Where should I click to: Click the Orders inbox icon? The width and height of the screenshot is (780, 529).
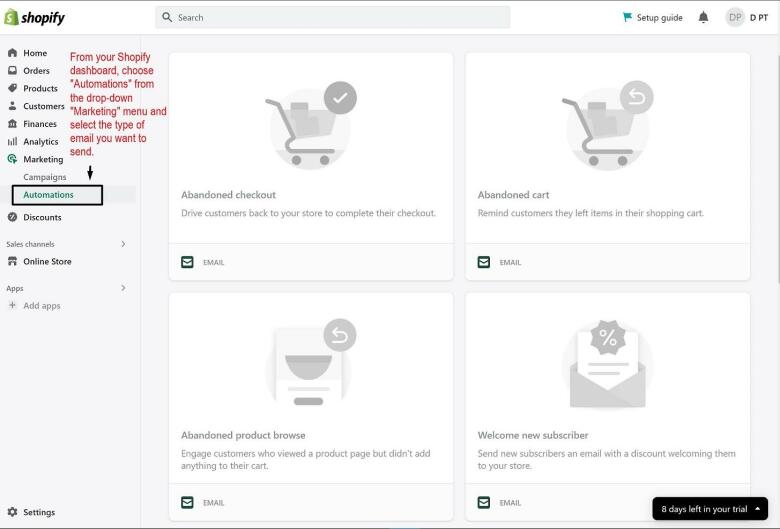click(12, 71)
